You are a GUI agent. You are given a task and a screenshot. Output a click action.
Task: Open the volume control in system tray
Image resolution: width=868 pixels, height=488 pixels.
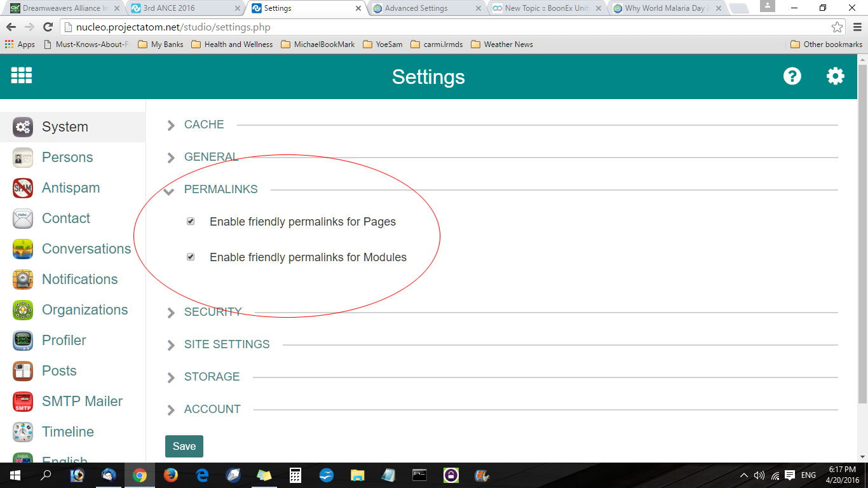point(759,475)
